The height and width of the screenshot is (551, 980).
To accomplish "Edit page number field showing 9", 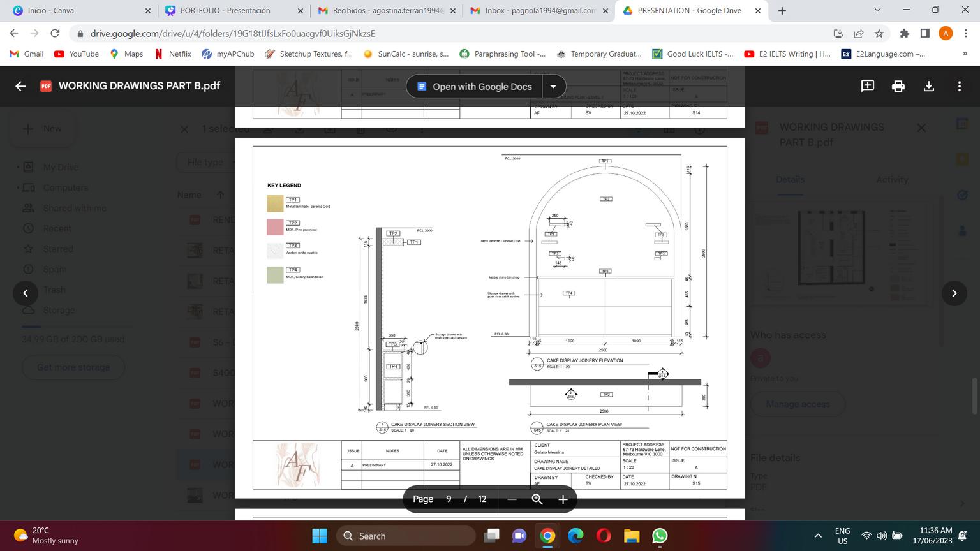I will pos(449,499).
